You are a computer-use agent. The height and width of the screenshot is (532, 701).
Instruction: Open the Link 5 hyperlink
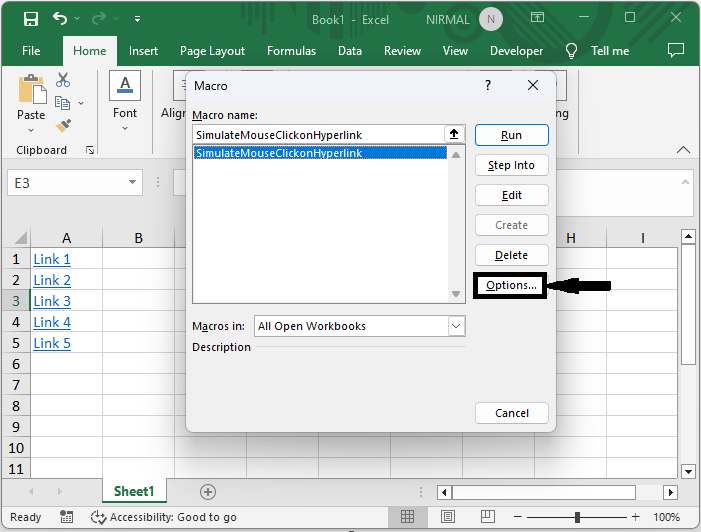click(52, 343)
